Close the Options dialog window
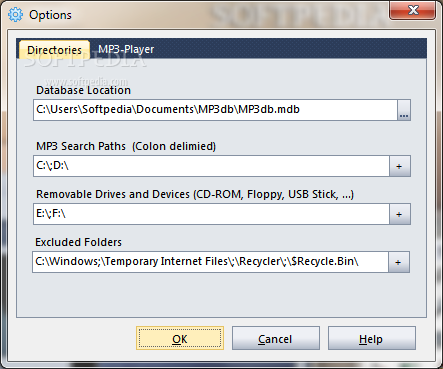The image size is (443, 369). 413,10
